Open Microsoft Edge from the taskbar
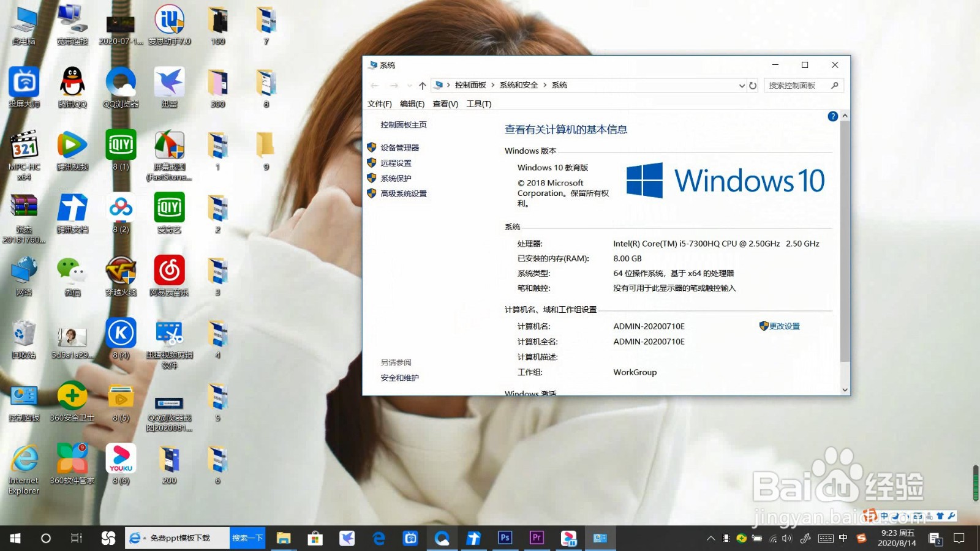 point(379,538)
